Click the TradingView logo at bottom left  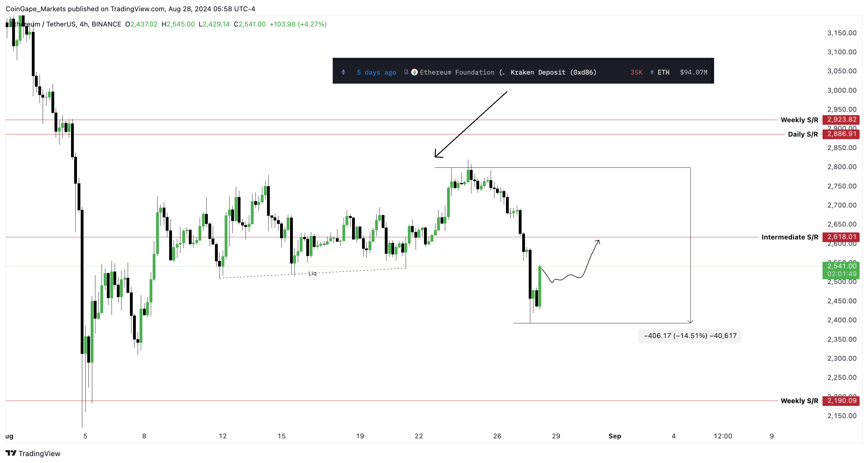tap(33, 453)
